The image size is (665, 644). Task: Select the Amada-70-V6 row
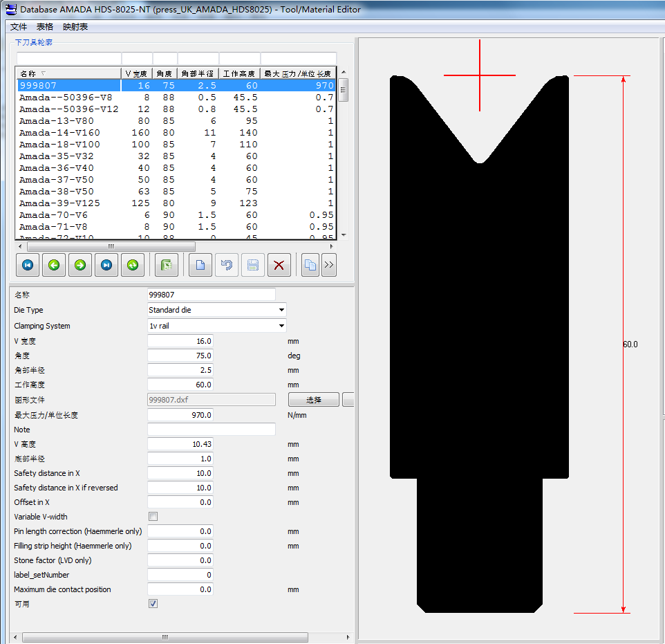pos(176,215)
